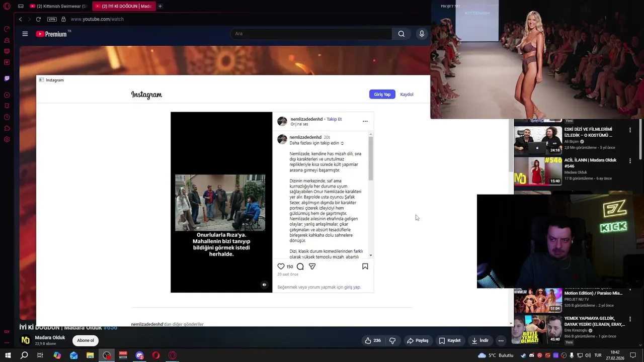644x362 pixels.
Task: View site security lock info
Action: (63, 19)
